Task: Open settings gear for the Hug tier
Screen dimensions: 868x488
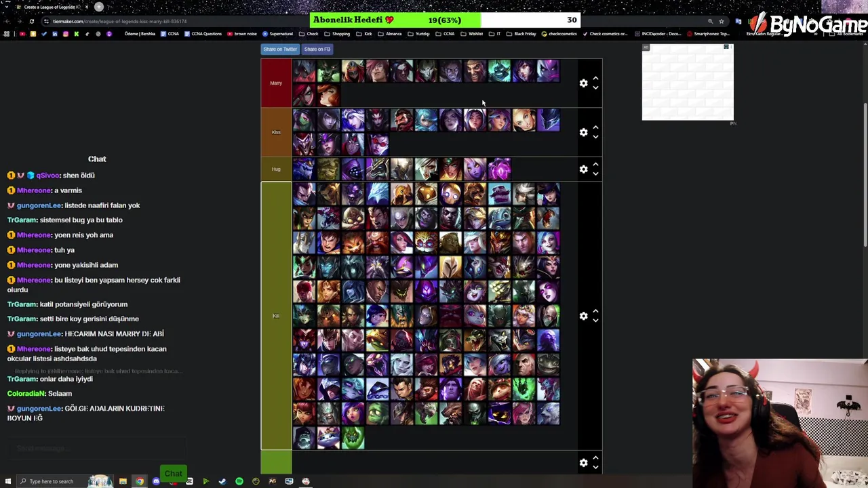Action: coord(583,169)
